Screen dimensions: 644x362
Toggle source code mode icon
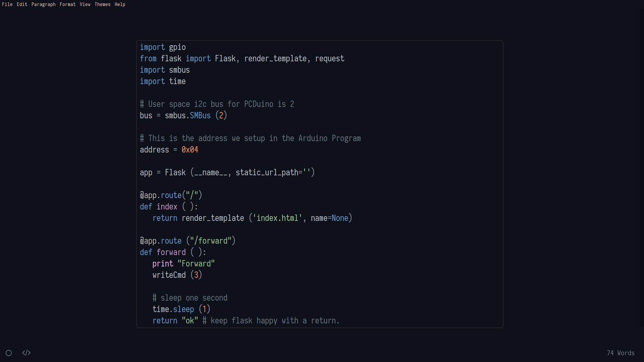tap(26, 353)
